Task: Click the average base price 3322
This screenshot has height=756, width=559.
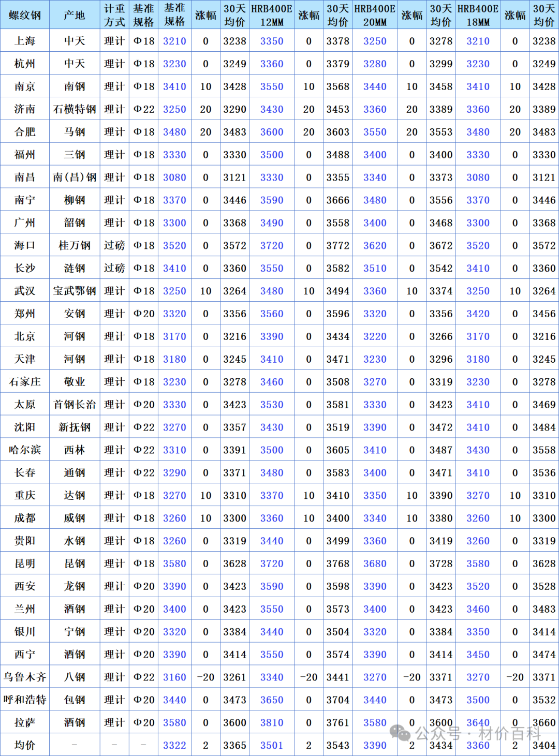Action: 174,745
